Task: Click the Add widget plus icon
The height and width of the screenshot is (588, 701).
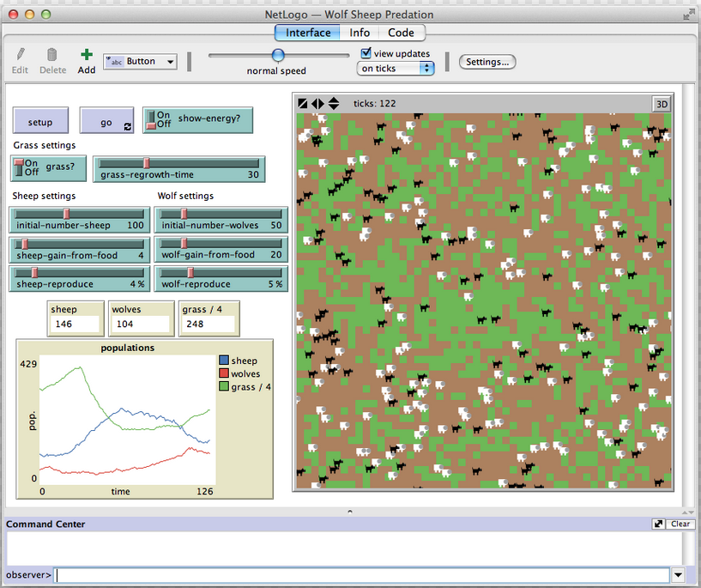Action: coord(86,55)
